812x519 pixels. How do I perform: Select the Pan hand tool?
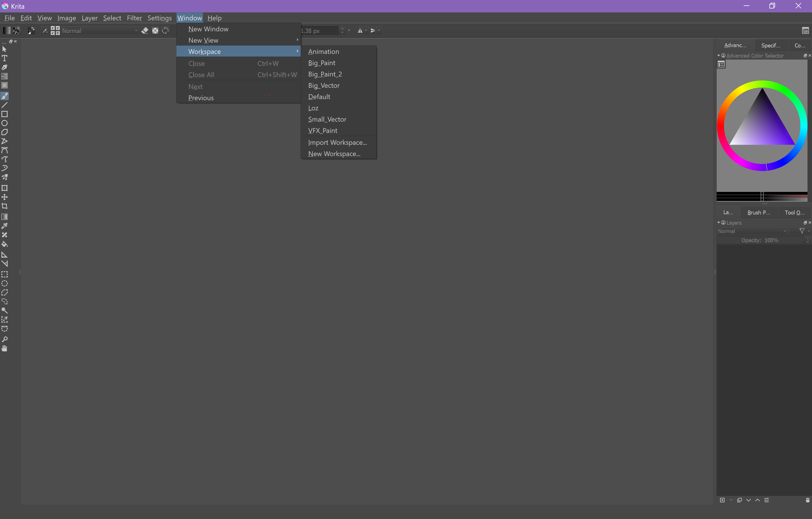[5, 348]
